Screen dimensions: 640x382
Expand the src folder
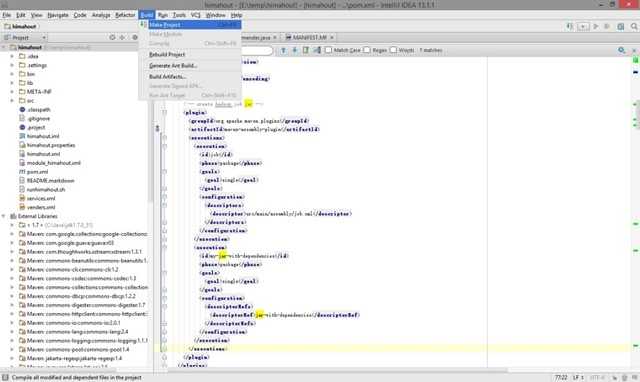[x=12, y=101]
